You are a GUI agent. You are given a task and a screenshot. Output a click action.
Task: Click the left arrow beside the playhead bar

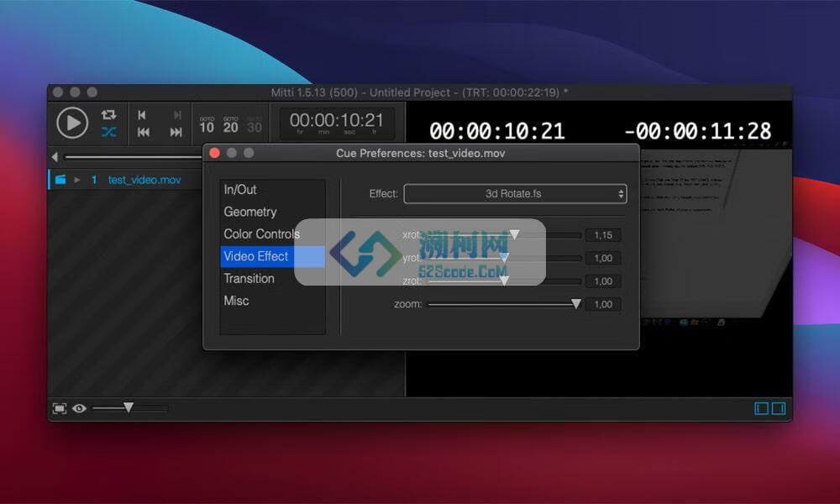pos(55,157)
